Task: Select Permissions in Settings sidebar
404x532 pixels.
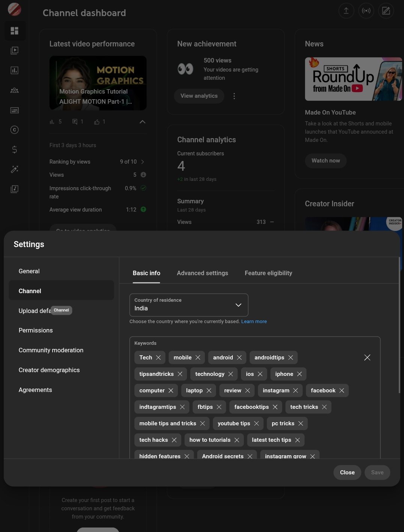Action: (36, 330)
